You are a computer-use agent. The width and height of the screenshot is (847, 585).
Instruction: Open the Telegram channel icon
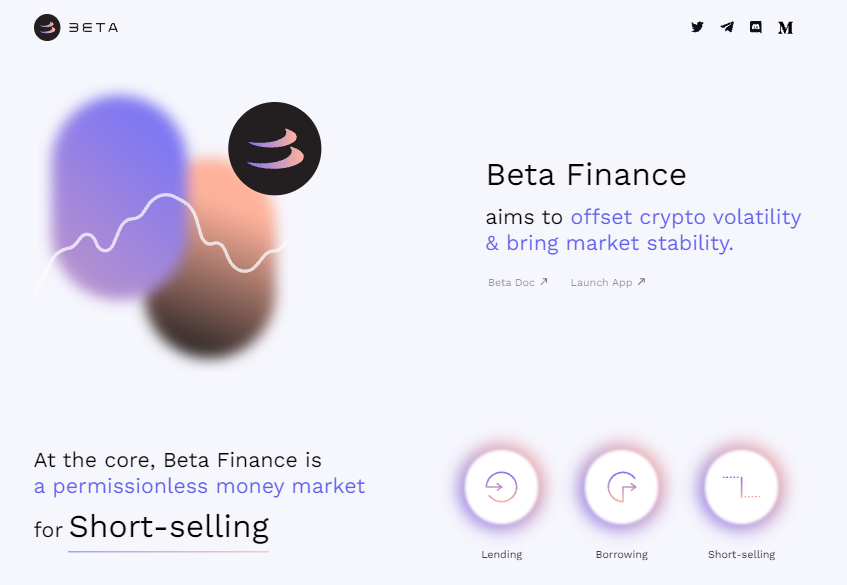coord(727,27)
